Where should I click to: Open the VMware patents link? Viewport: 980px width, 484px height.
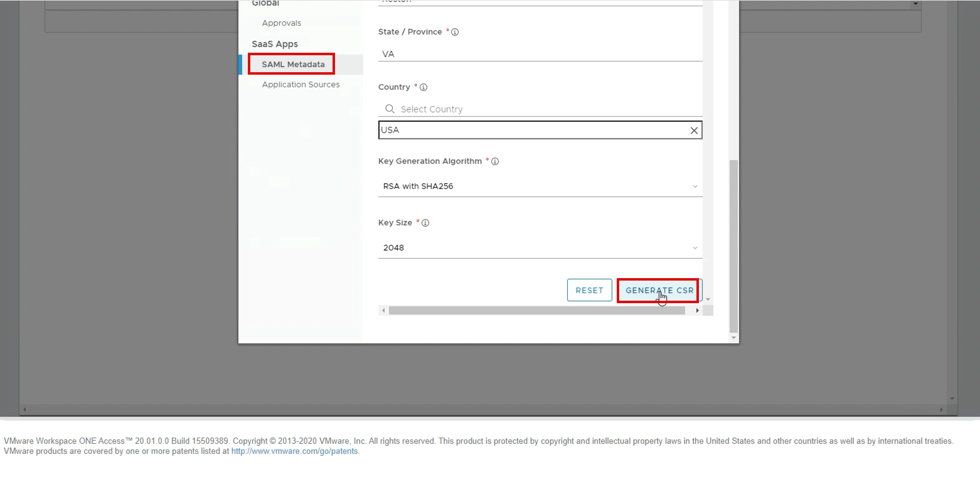pyautogui.click(x=294, y=451)
